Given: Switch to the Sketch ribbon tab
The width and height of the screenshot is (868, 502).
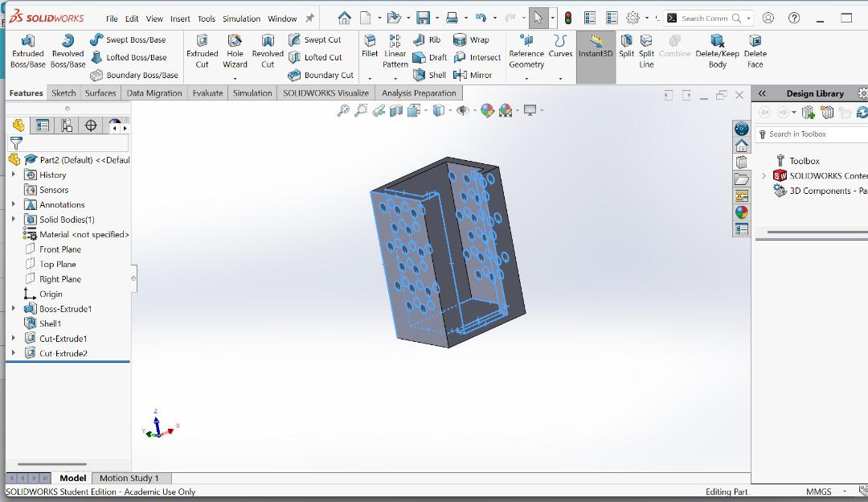Looking at the screenshot, I should (x=63, y=93).
